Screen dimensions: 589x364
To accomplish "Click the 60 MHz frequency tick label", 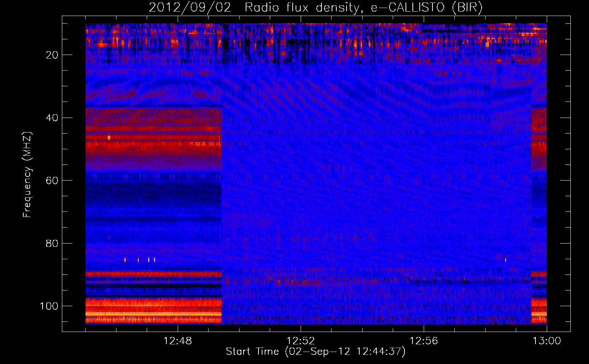I will point(52,181).
